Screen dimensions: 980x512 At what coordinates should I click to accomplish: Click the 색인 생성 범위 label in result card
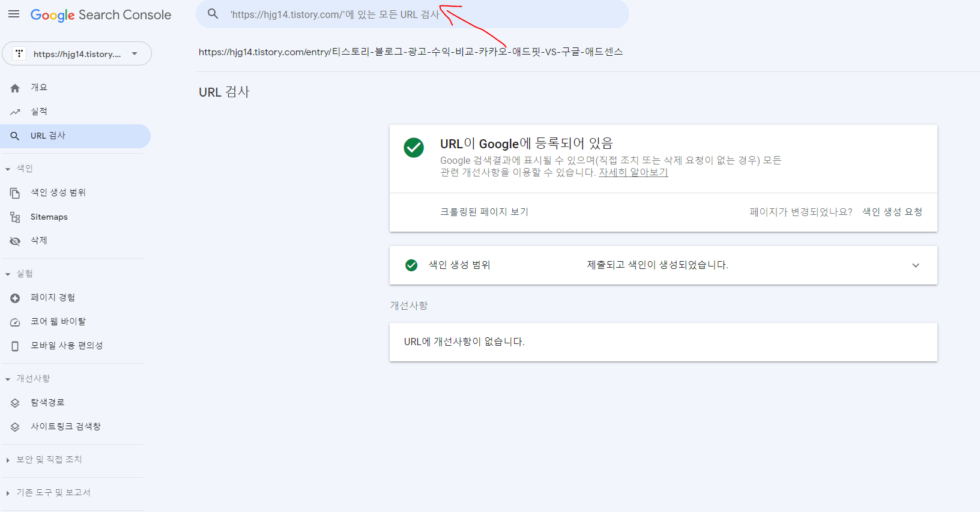point(459,265)
